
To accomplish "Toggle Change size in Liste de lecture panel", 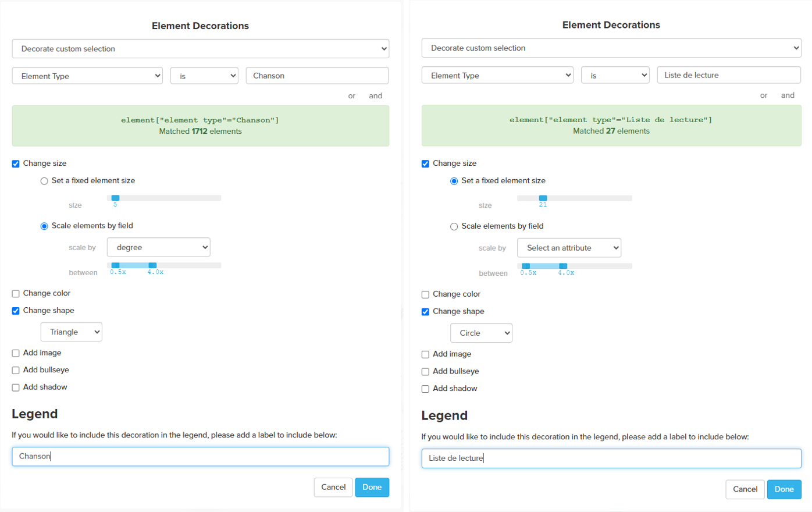I will tap(425, 164).
